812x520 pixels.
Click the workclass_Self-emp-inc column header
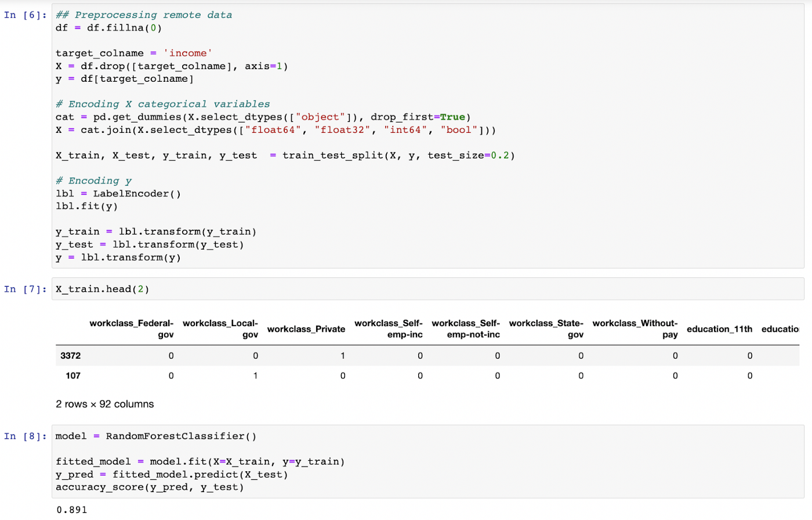(x=389, y=328)
